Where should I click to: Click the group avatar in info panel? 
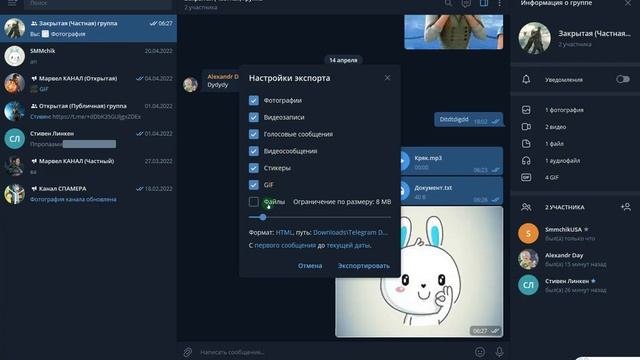[534, 38]
